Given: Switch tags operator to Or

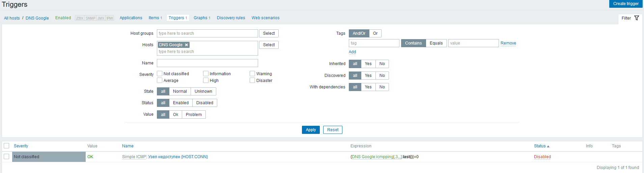Looking at the screenshot, I should click(x=375, y=33).
